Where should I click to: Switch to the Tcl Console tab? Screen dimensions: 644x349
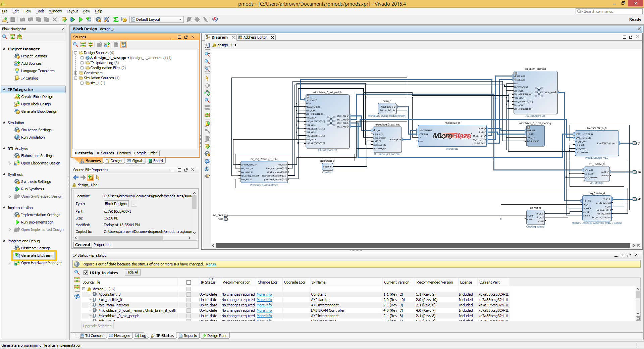click(92, 336)
